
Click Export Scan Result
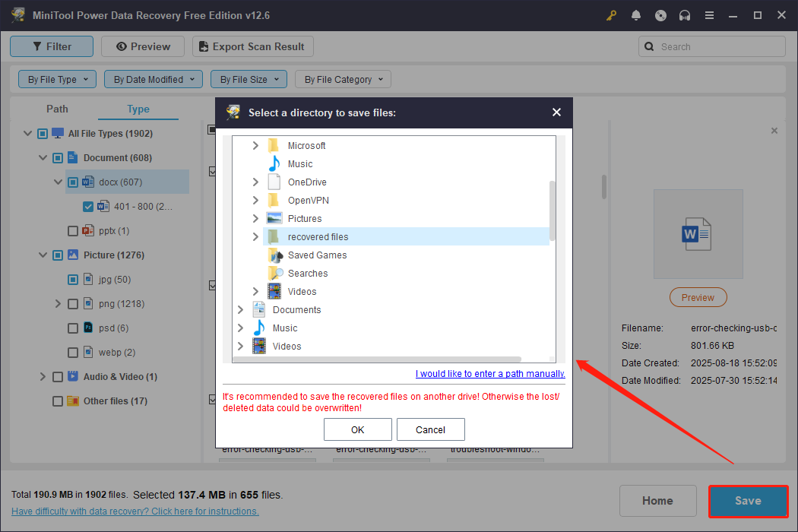252,46
